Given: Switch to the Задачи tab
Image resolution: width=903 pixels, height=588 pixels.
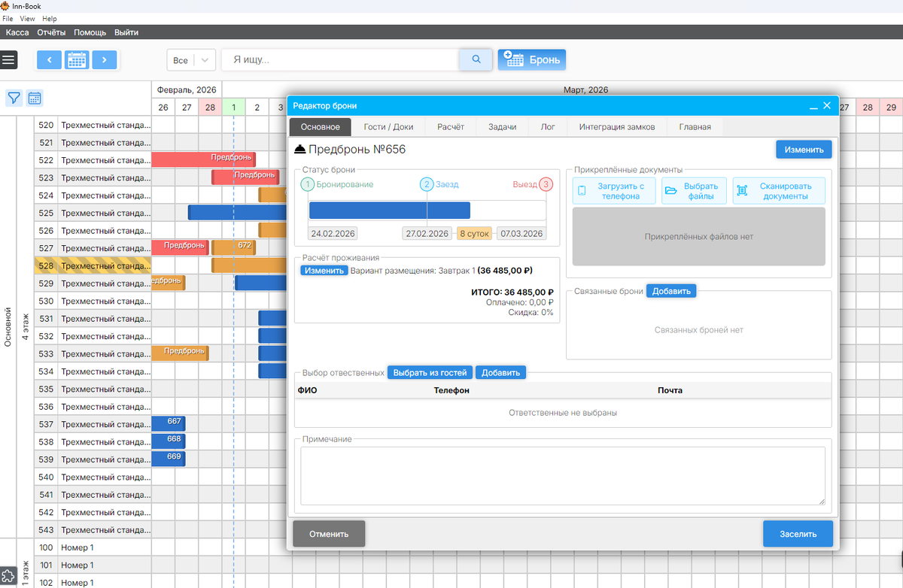Looking at the screenshot, I should [502, 127].
